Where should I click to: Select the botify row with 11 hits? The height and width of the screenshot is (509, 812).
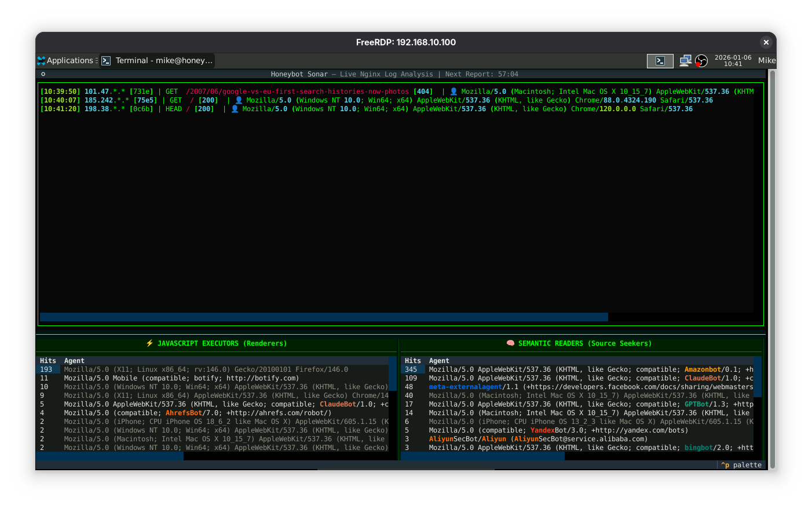[x=213, y=378]
